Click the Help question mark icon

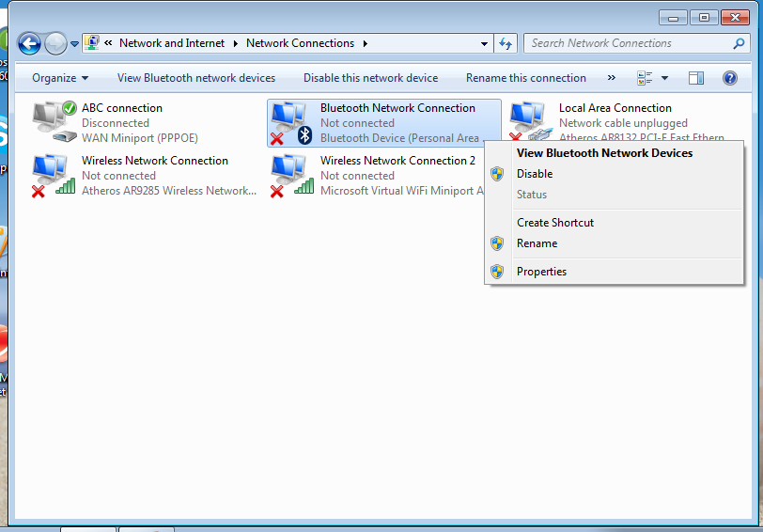pyautogui.click(x=730, y=78)
